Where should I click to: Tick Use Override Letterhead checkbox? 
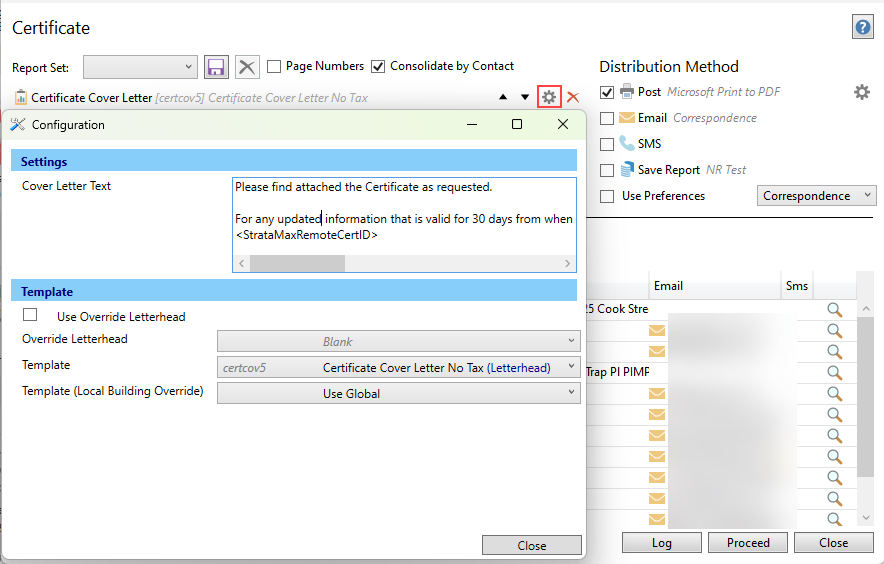(30, 315)
